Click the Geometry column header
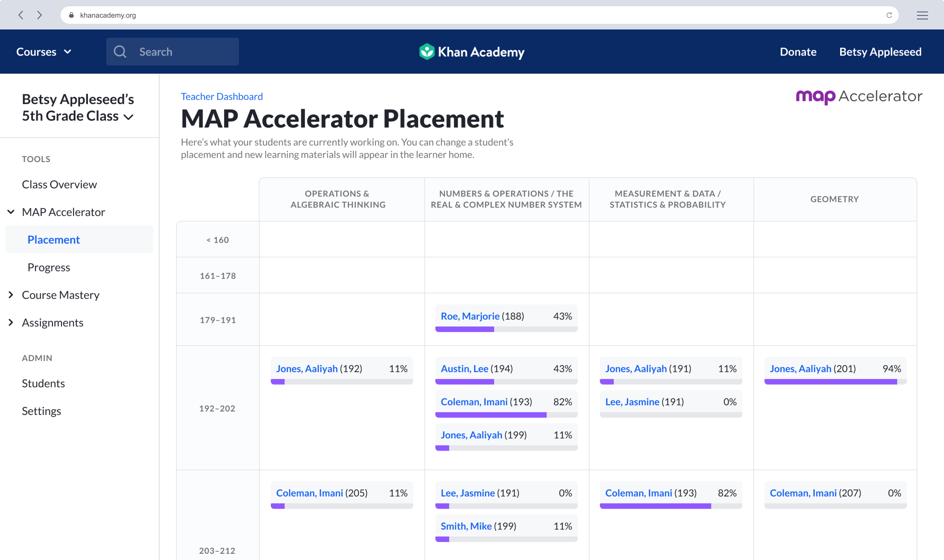944x560 pixels. pyautogui.click(x=835, y=199)
